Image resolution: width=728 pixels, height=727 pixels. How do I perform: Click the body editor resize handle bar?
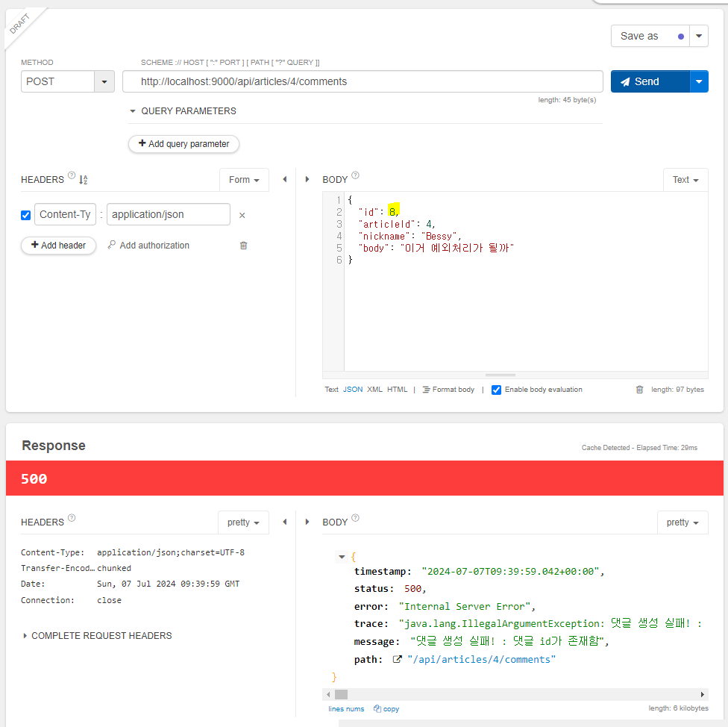501,375
